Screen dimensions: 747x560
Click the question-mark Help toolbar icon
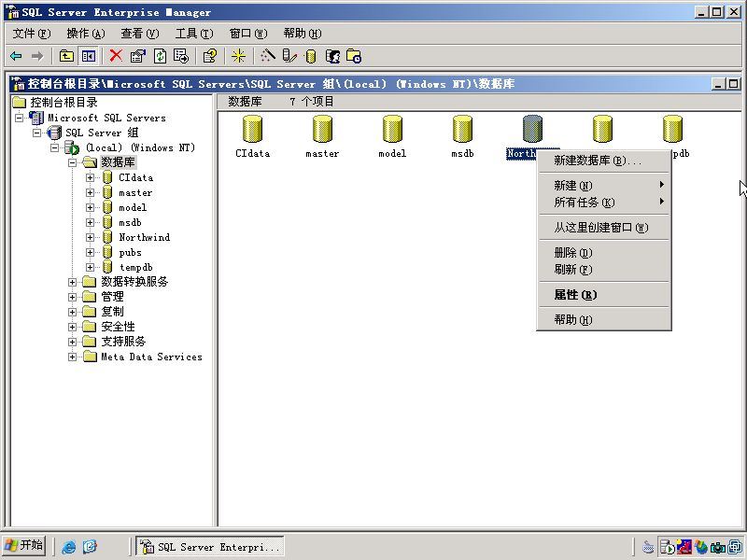click(210, 56)
